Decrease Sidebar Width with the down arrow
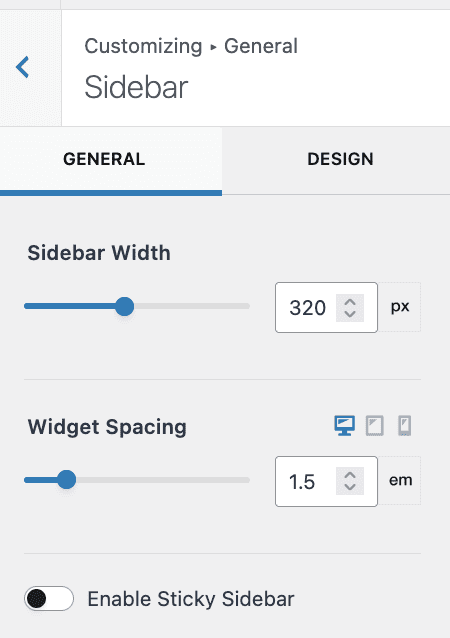 pyautogui.click(x=350, y=314)
